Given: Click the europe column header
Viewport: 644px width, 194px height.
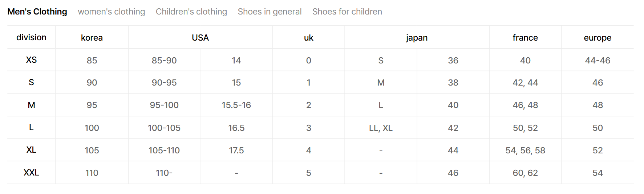Looking at the screenshot, I should [598, 38].
